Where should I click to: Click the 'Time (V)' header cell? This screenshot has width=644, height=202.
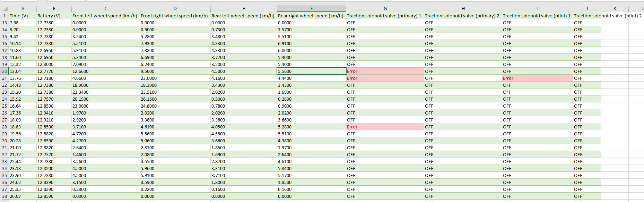click(x=23, y=16)
